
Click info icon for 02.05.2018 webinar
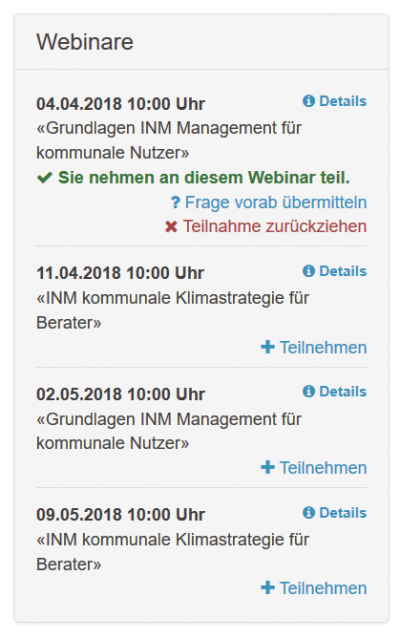coord(308,392)
